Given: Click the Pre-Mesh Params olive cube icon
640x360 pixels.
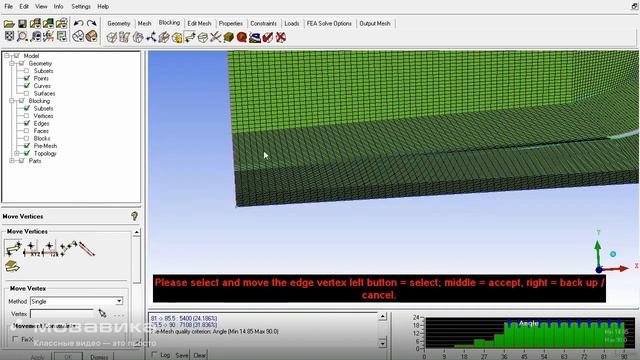Looking at the screenshot, I should coord(229,38).
